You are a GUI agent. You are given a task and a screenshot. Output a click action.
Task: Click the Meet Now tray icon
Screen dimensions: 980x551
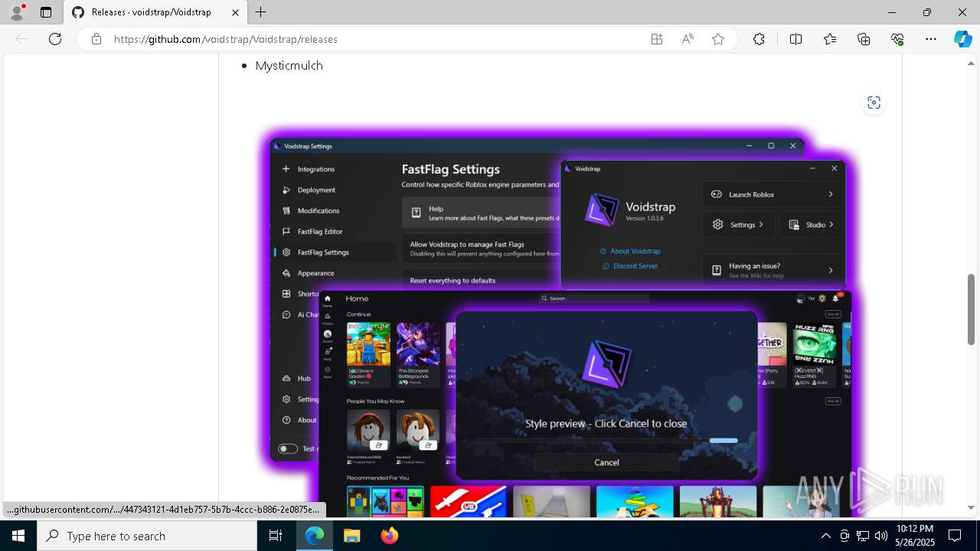[844, 536]
